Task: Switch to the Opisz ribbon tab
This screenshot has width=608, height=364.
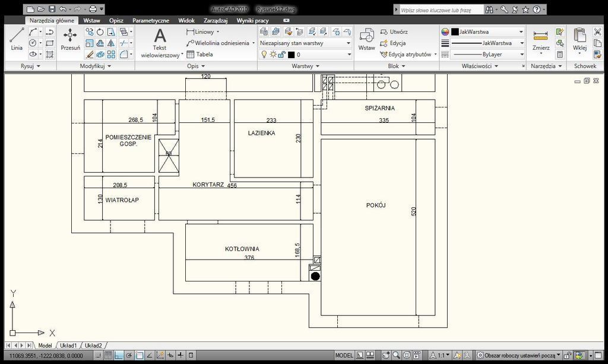Action: point(116,21)
